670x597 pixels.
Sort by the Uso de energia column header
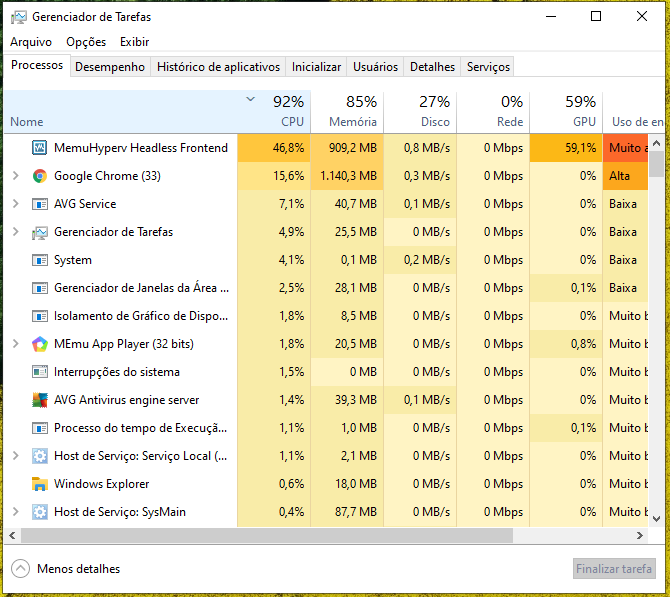tap(634, 112)
